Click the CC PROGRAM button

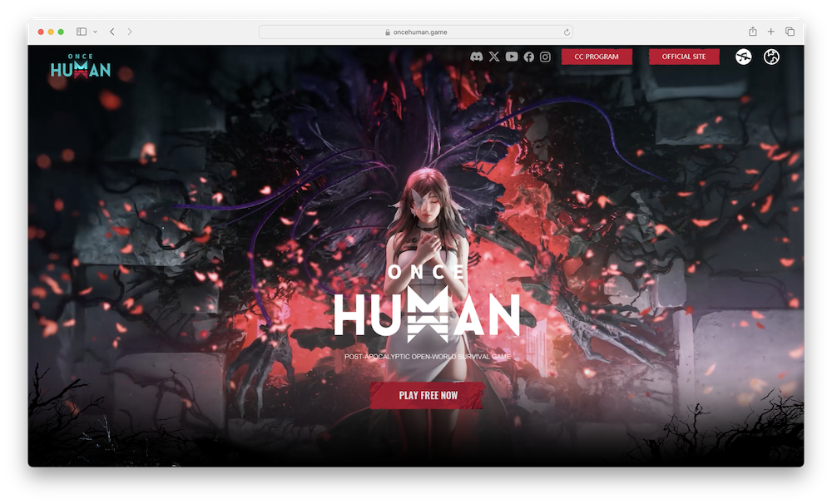click(x=597, y=57)
